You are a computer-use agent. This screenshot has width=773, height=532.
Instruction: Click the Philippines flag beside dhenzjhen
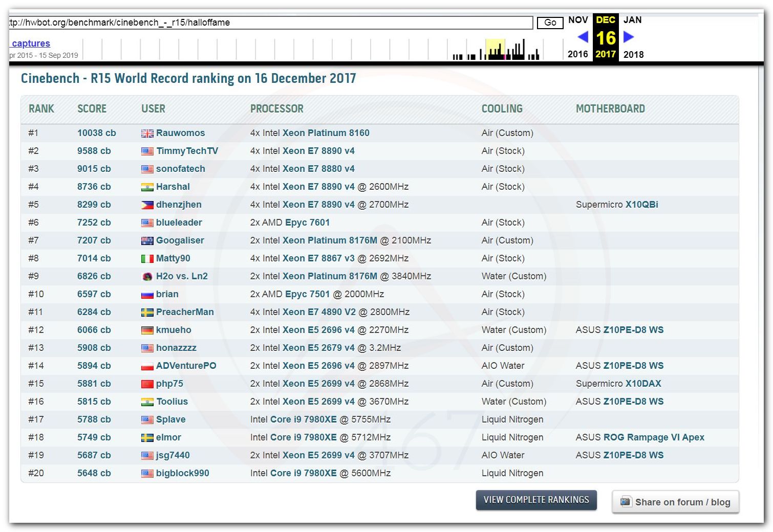[147, 205]
